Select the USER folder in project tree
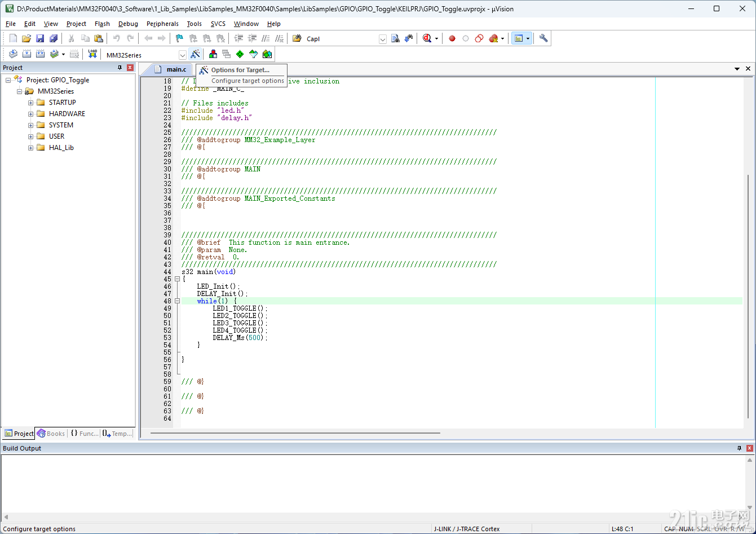 [x=56, y=136]
